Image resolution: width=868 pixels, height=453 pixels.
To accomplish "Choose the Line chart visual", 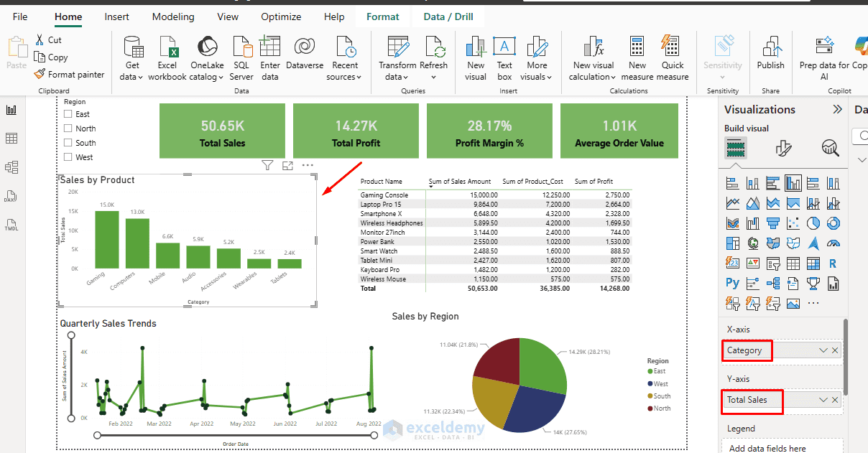I will 733,203.
